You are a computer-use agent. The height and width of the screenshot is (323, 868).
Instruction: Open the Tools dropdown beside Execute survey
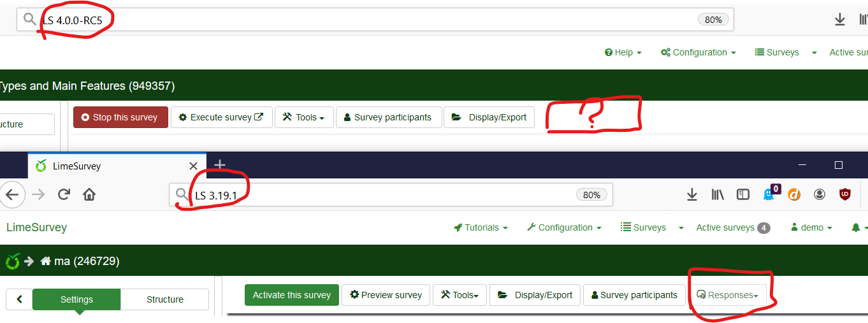(x=304, y=117)
